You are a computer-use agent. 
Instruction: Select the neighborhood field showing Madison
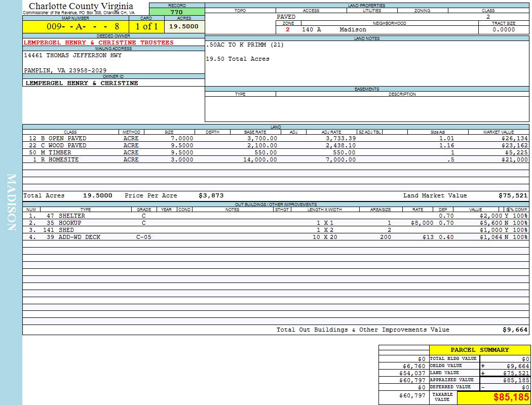[353, 30]
